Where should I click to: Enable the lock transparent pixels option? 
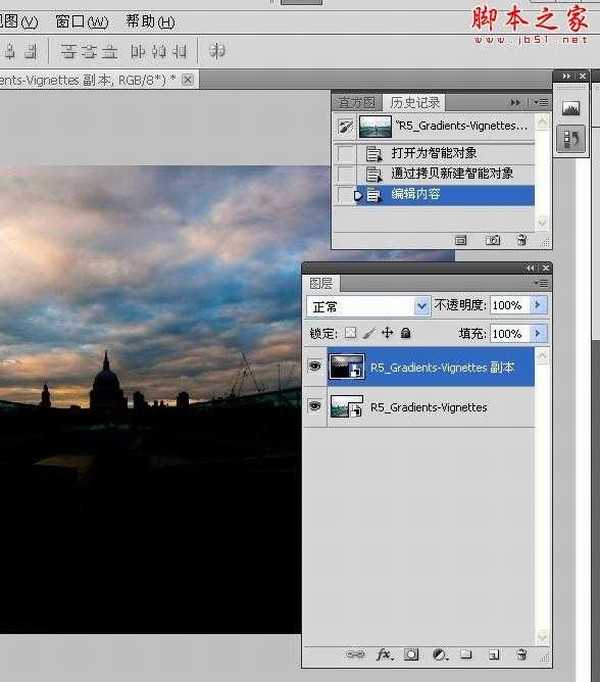coord(350,333)
